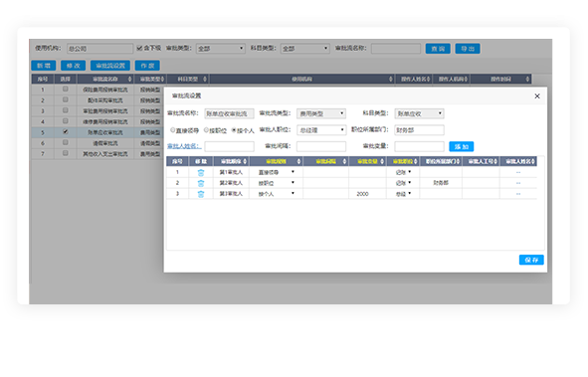Open 审批规则 dropdown for 第1审批人 row
Viewport: 588px width, 377px height.
(276, 172)
